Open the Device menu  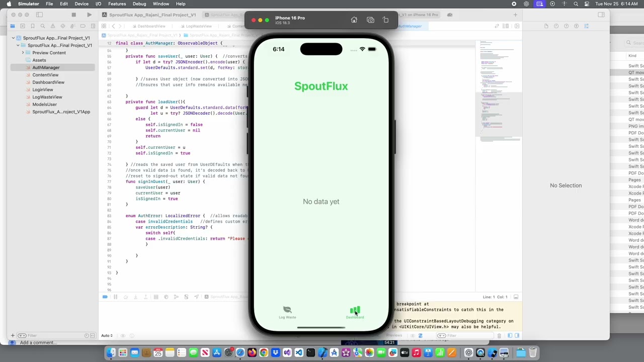click(x=82, y=4)
